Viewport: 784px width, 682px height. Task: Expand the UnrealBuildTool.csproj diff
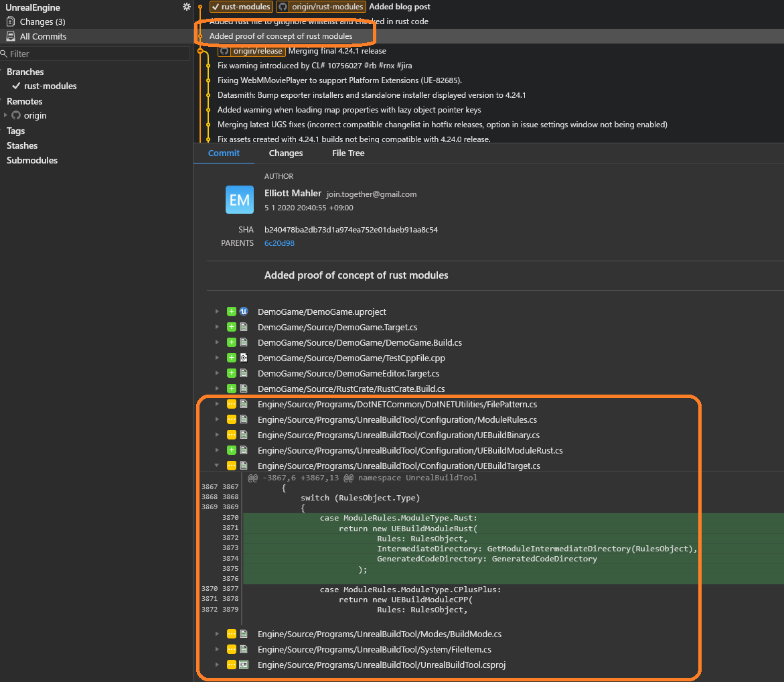[217, 665]
